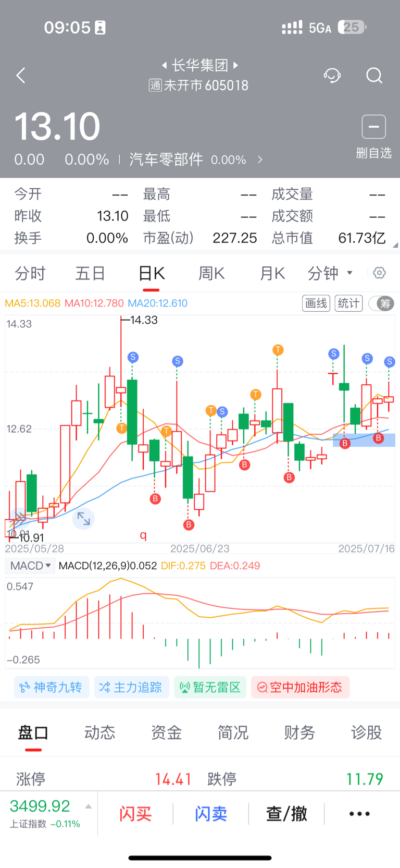Expand quote details corner triangle near 总市值

coord(395,244)
